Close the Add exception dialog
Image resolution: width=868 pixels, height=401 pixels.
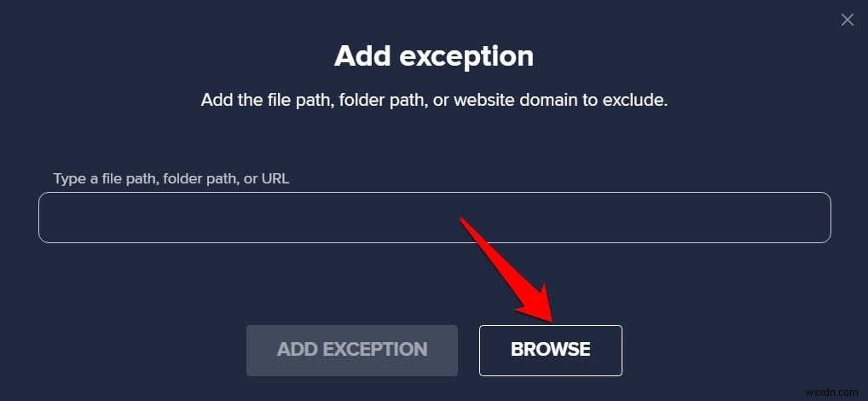click(x=847, y=20)
